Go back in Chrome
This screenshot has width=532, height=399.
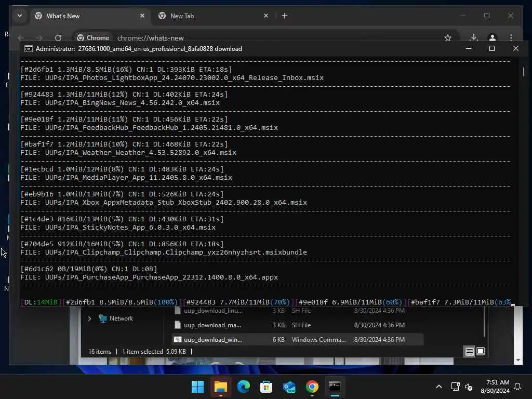click(x=21, y=37)
